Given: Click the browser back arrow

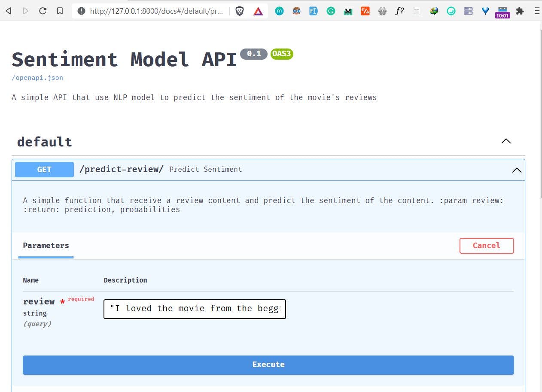Looking at the screenshot, I should pyautogui.click(x=9, y=11).
